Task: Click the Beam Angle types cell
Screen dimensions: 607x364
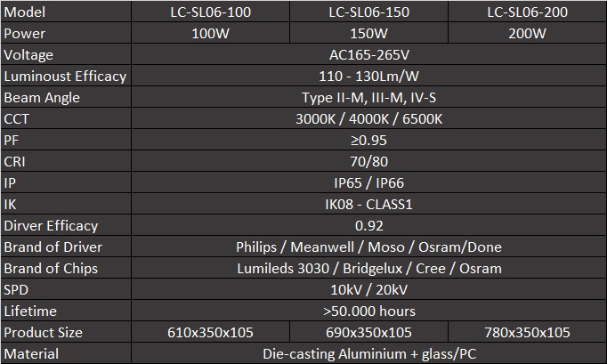Action: click(368, 98)
